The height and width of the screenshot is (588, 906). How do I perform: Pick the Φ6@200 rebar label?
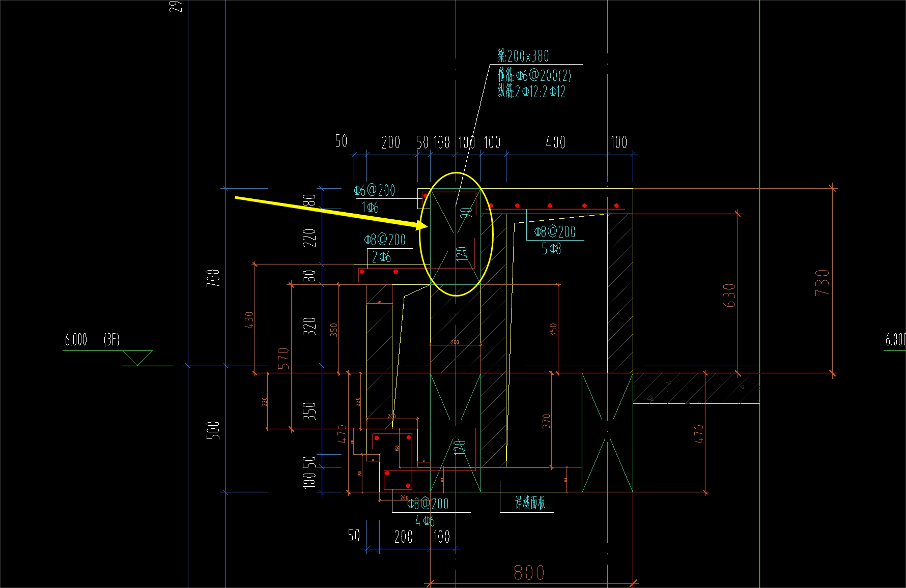(375, 190)
